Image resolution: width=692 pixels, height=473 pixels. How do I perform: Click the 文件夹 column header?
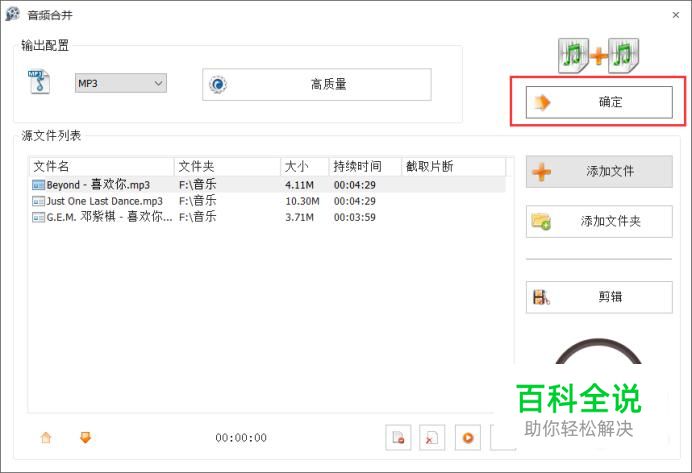tap(227, 166)
